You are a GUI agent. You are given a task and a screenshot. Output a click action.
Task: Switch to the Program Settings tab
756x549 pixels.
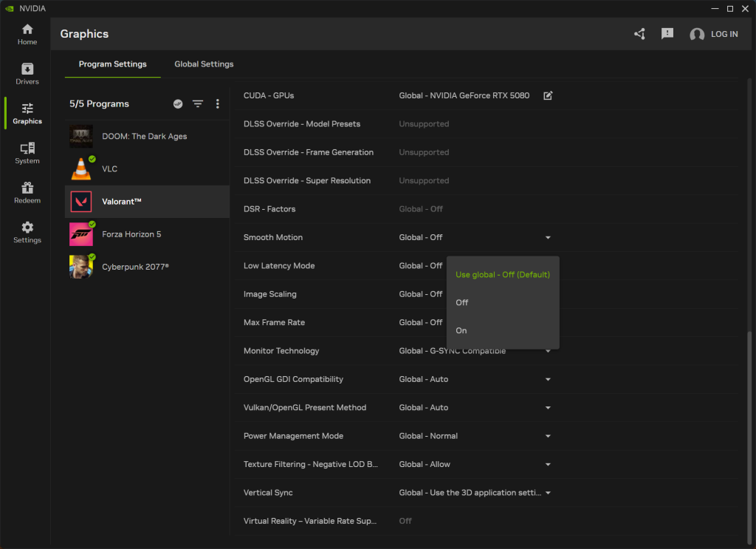point(113,64)
